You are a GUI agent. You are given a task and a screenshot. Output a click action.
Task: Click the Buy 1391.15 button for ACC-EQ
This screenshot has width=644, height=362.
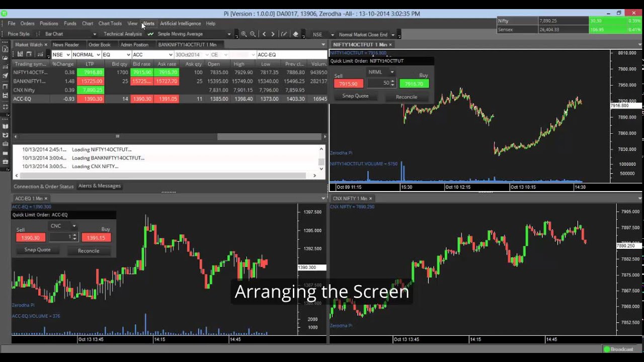point(97,238)
